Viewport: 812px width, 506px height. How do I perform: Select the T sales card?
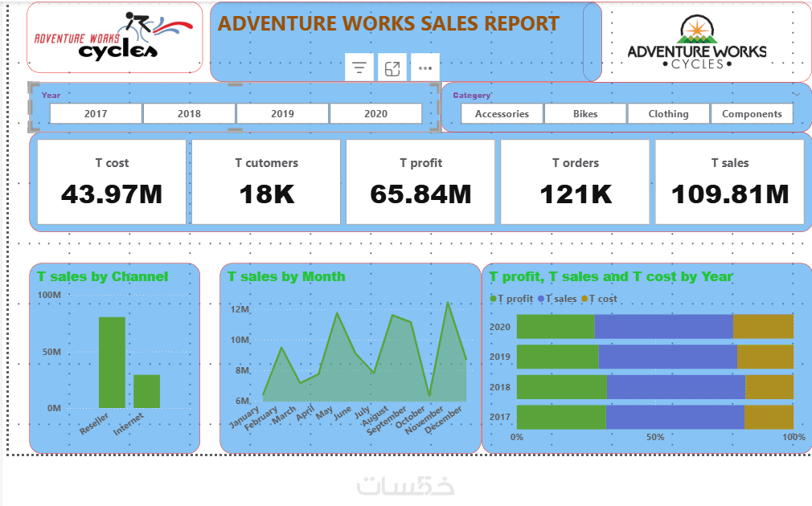730,182
